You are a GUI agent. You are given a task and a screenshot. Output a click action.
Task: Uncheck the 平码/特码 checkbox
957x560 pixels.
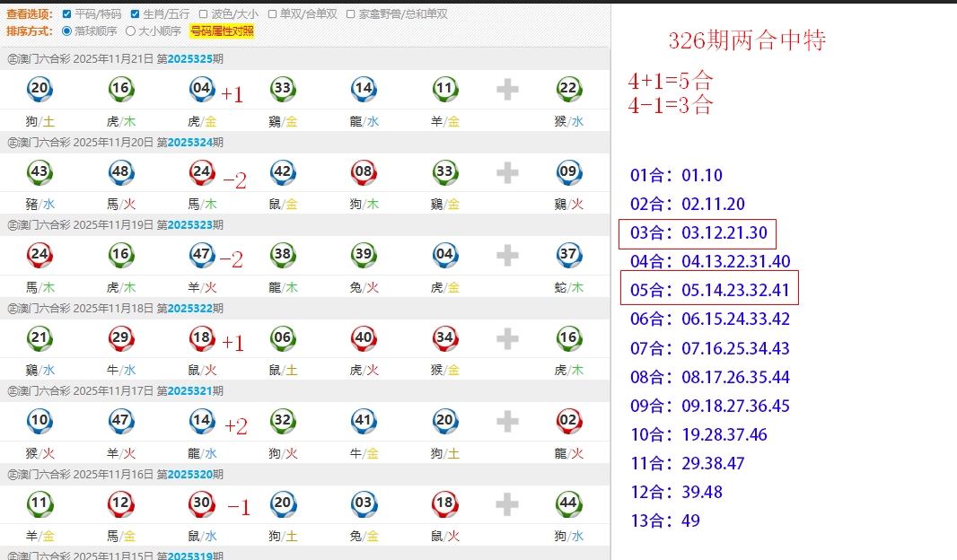tap(66, 14)
